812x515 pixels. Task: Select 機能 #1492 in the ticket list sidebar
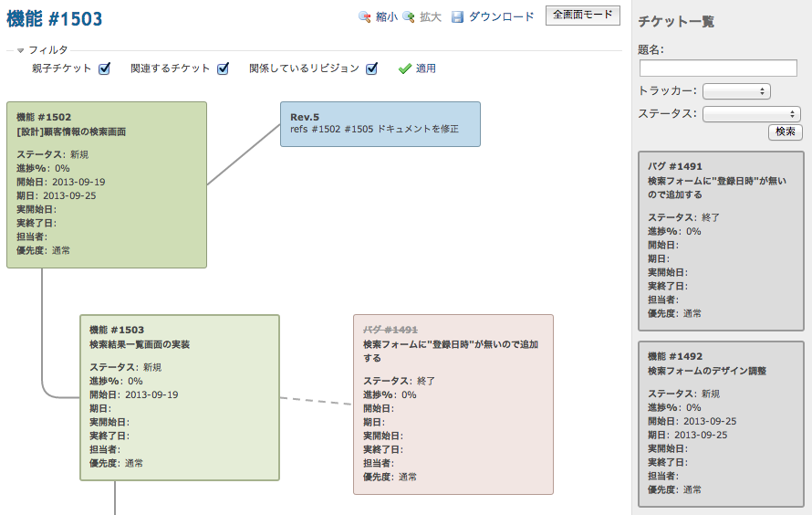point(721,424)
